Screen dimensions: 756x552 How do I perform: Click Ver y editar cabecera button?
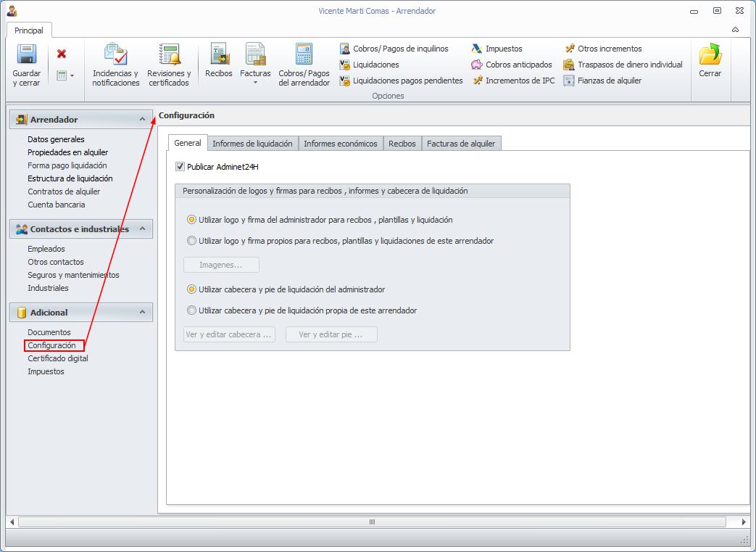(229, 334)
